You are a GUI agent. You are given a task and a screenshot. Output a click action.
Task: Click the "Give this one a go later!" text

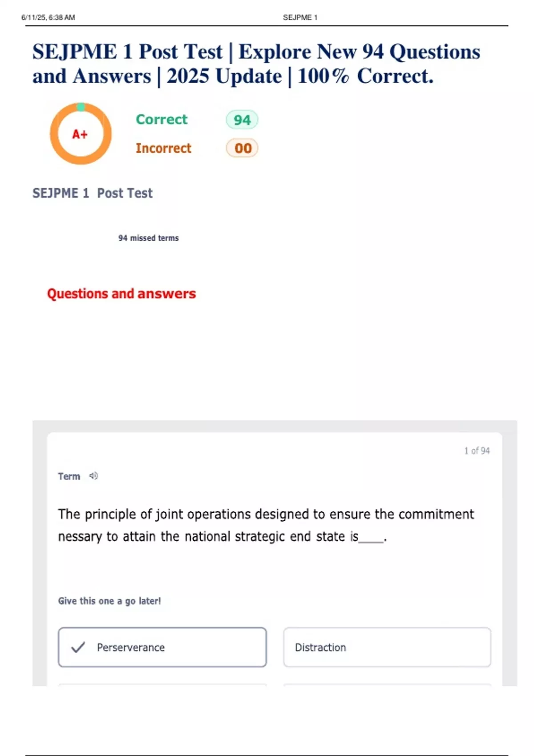coord(109,601)
